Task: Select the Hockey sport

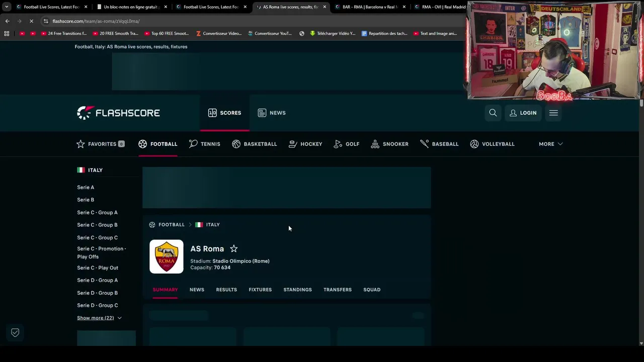Action: (x=305, y=144)
